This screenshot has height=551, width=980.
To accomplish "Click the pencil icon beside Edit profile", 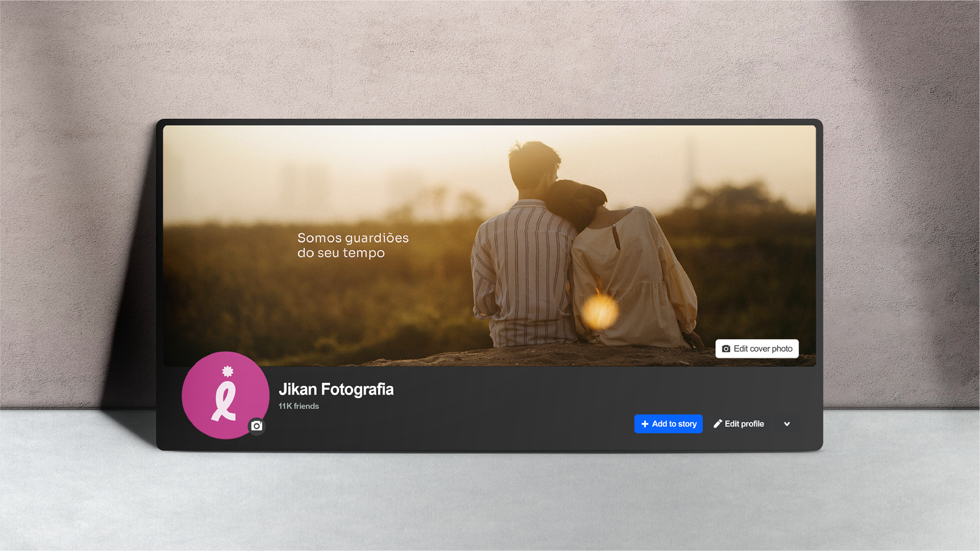I will point(718,423).
